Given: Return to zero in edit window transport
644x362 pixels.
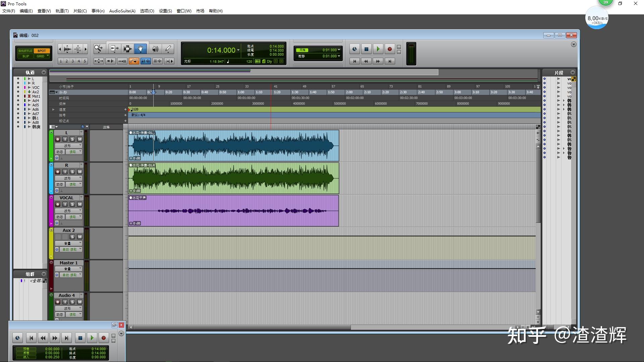Looking at the screenshot, I should pyautogui.click(x=355, y=61).
